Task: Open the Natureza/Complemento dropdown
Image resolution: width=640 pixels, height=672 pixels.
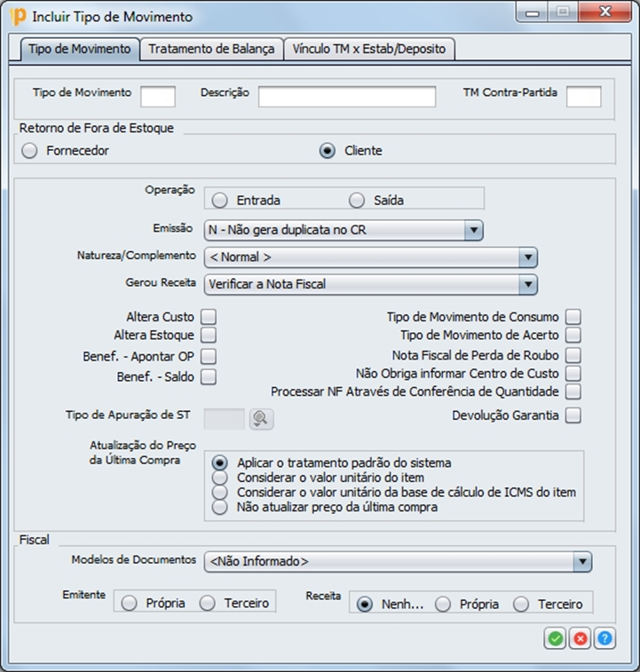Action: 528,257
